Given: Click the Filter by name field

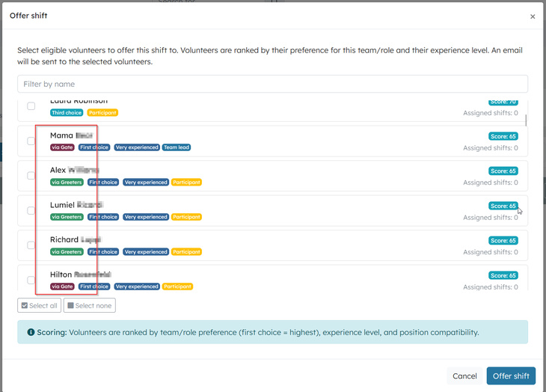Looking at the screenshot, I should [x=272, y=84].
